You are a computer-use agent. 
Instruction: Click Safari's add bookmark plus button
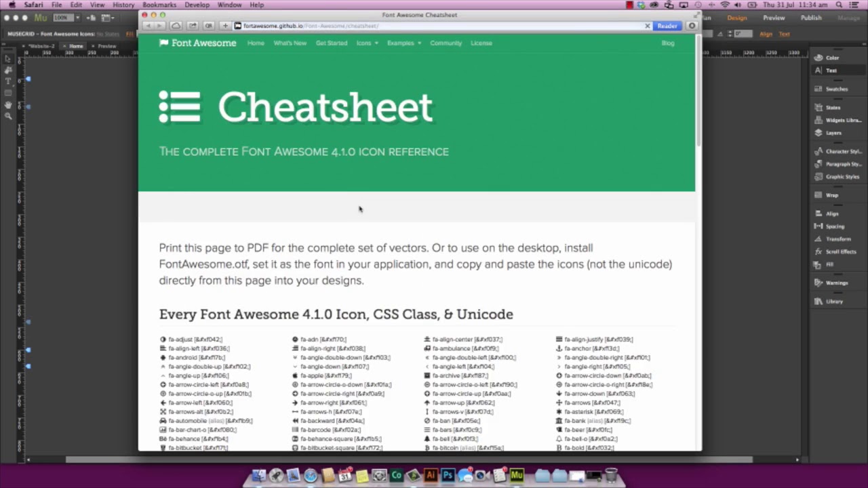click(225, 26)
